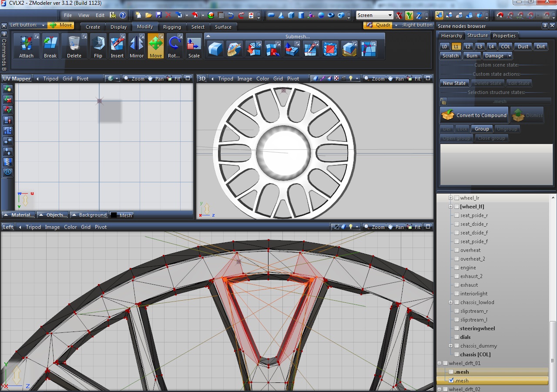Viewport: 557px width, 392px height.
Task: Click the Save floppy disk icon
Action: [x=158, y=15]
